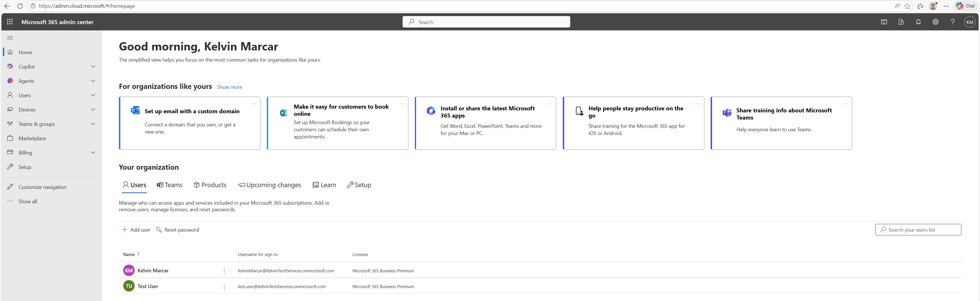Switch to the Upcoming changes tab
Viewport: 980px width, 301px height.
[x=270, y=185]
